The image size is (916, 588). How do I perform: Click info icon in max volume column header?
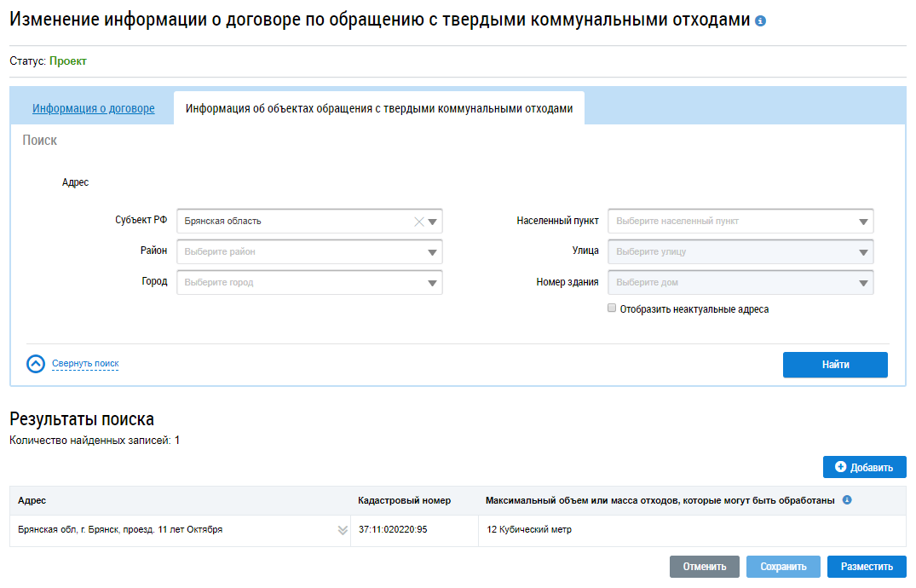pyautogui.click(x=847, y=500)
